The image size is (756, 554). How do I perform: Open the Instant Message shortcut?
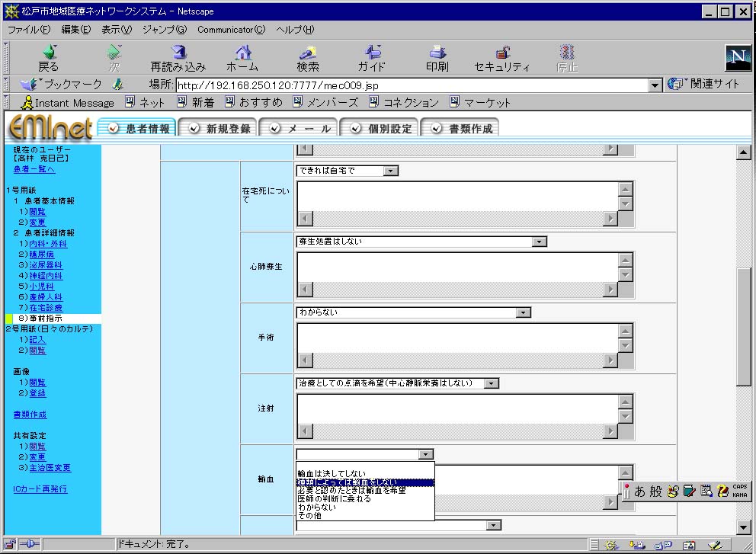[x=67, y=103]
